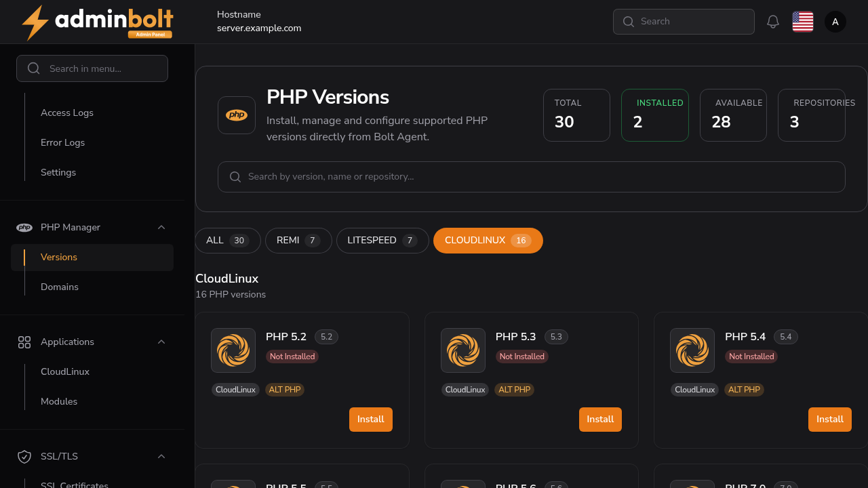
Task: Open CloudLinux under Applications
Action: 65,372
